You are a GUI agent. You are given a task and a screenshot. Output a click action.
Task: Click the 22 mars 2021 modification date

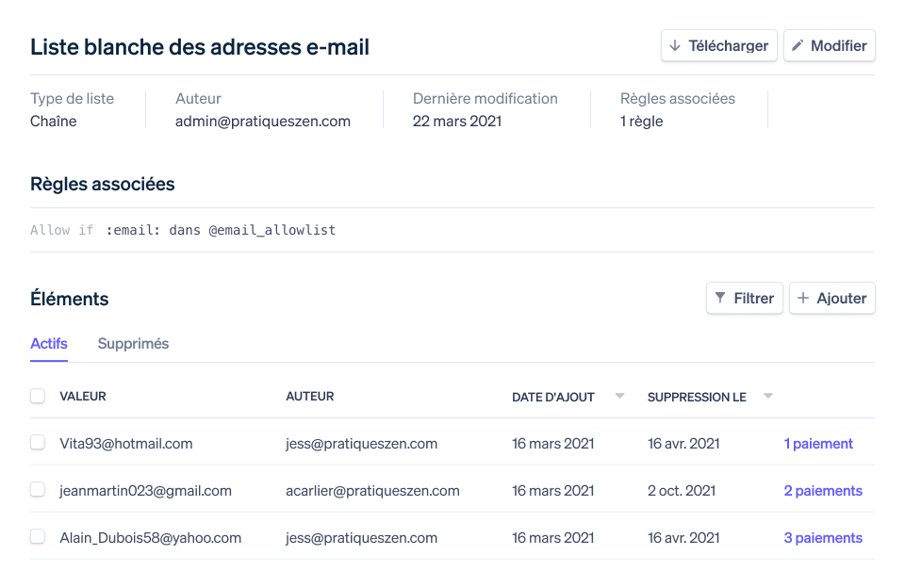456,122
